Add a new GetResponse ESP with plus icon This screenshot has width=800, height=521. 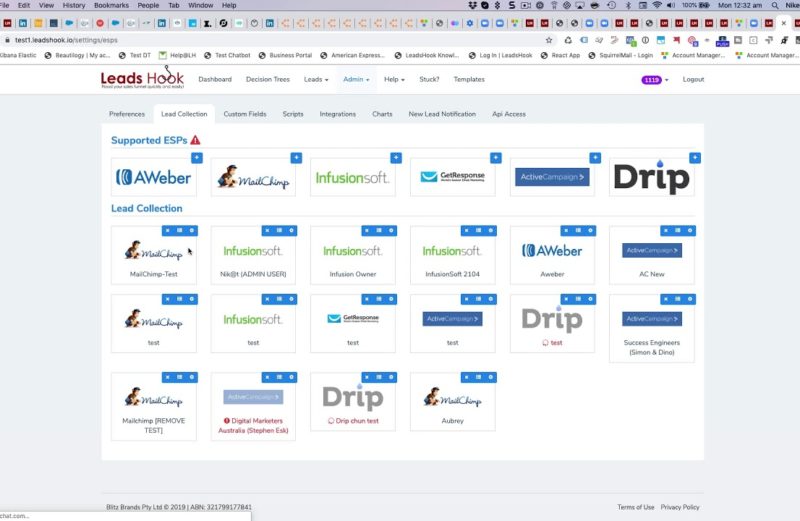pos(495,158)
